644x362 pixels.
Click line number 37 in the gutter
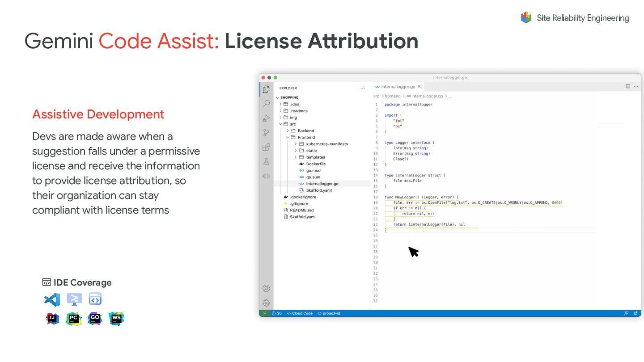(376, 301)
